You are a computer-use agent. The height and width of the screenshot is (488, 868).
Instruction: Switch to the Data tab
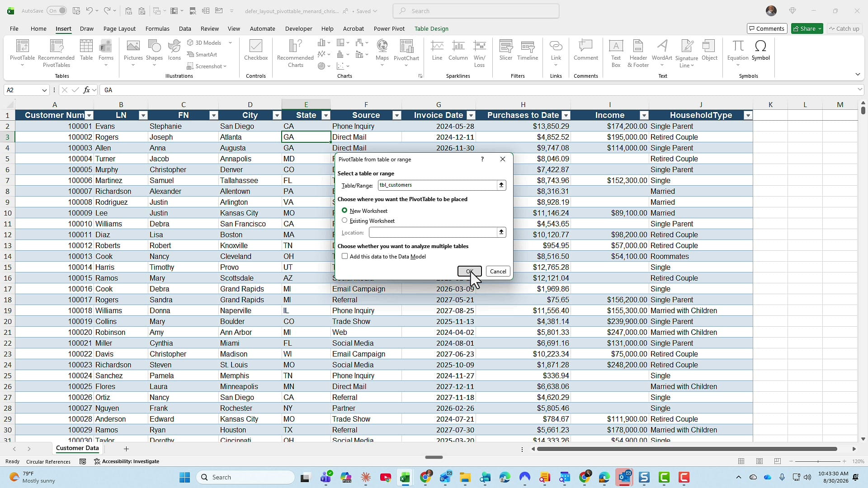coord(185,28)
